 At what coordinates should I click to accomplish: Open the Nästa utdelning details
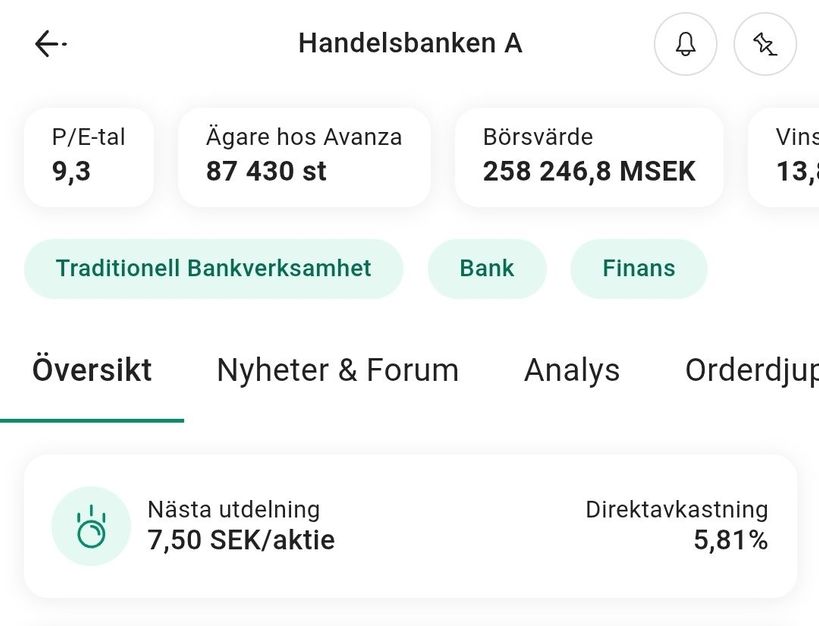click(241, 526)
